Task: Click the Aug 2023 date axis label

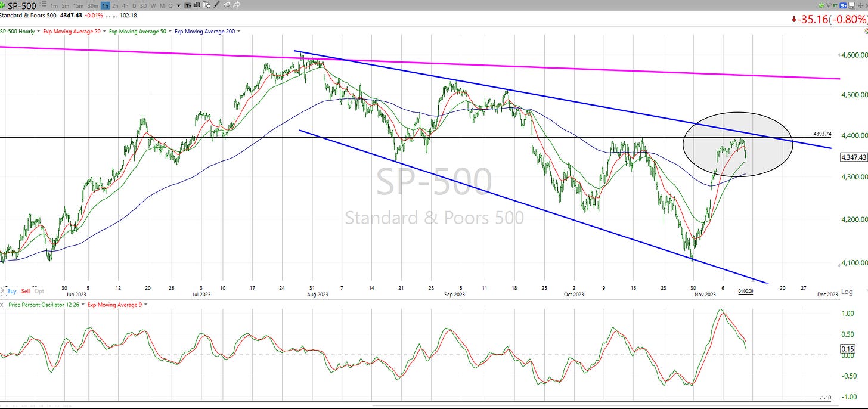Action: coord(318,294)
